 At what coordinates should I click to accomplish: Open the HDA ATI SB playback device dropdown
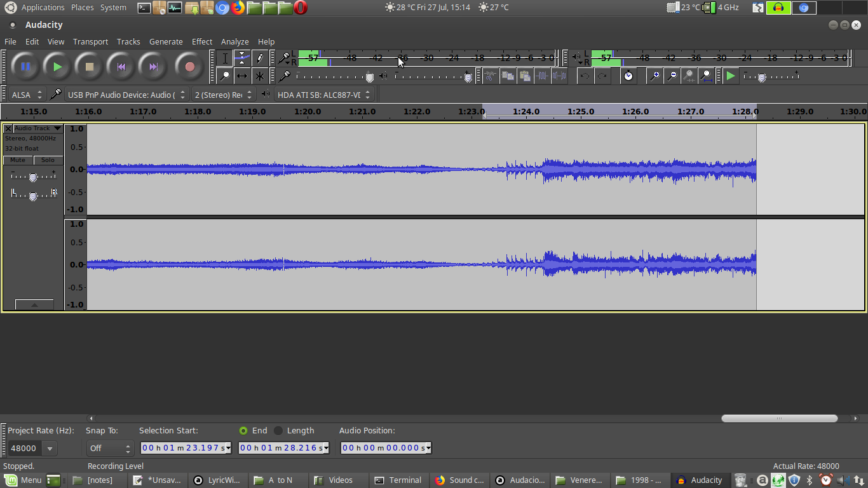324,95
